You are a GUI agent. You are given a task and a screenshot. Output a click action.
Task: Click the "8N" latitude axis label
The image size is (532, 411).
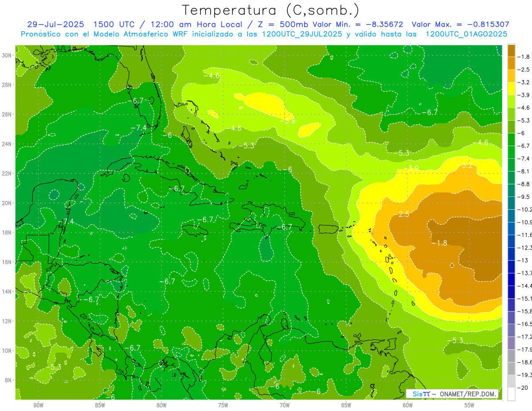pyautogui.click(x=9, y=380)
